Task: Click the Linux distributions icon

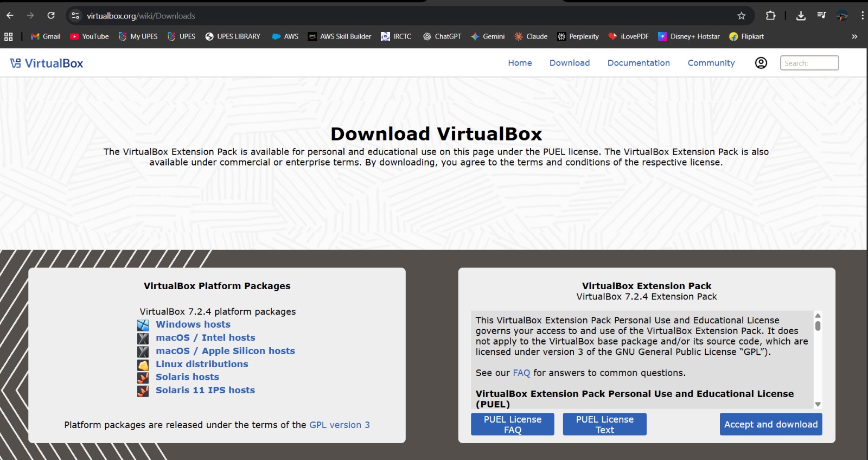Action: click(143, 365)
